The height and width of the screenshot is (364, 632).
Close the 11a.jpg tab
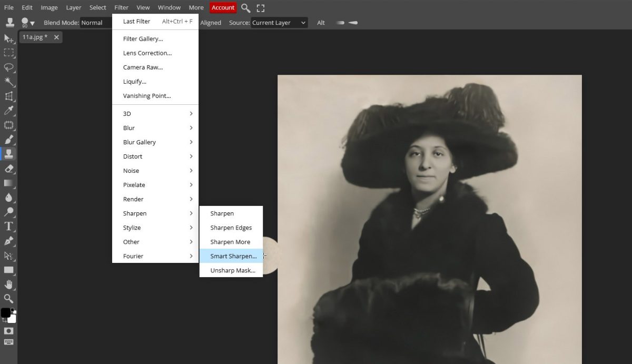coord(56,37)
